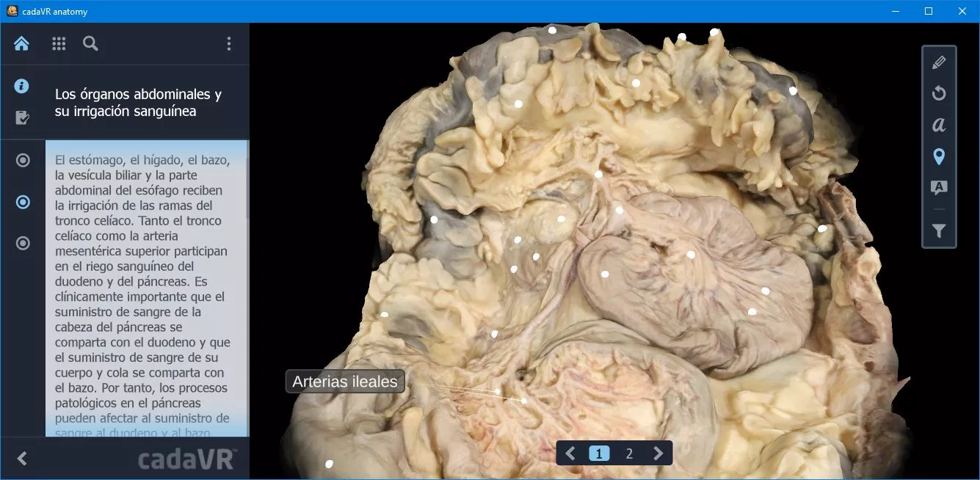Select the second highlighted radio step
980x480 pixels.
(x=23, y=202)
